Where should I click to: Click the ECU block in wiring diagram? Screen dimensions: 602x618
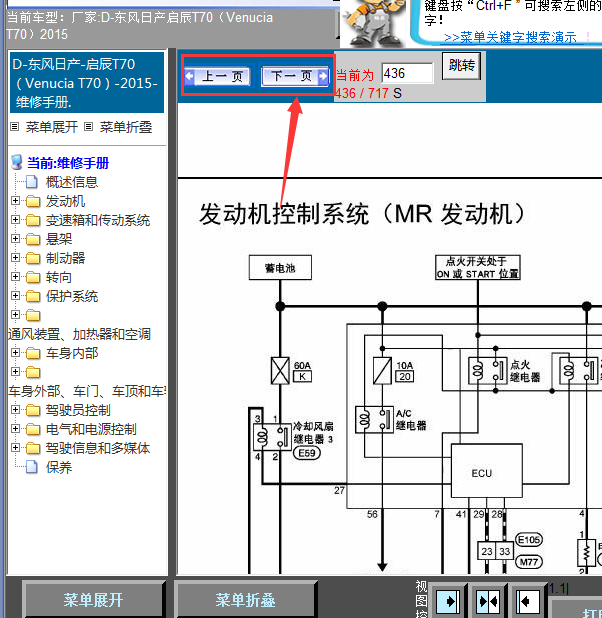pos(486,471)
